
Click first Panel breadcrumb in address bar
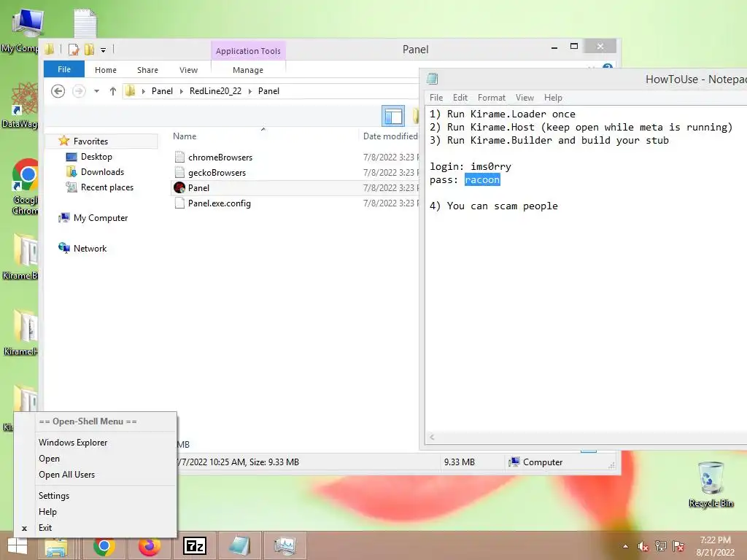[162, 91]
